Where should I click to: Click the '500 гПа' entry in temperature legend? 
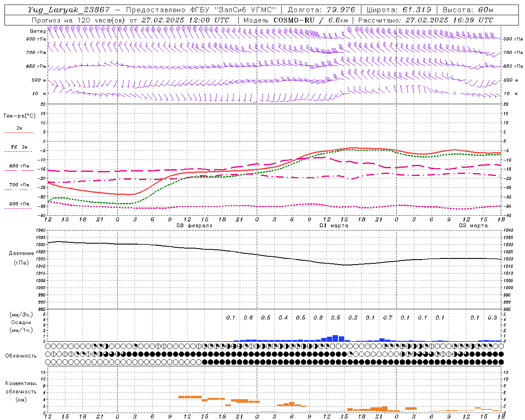click(19, 204)
